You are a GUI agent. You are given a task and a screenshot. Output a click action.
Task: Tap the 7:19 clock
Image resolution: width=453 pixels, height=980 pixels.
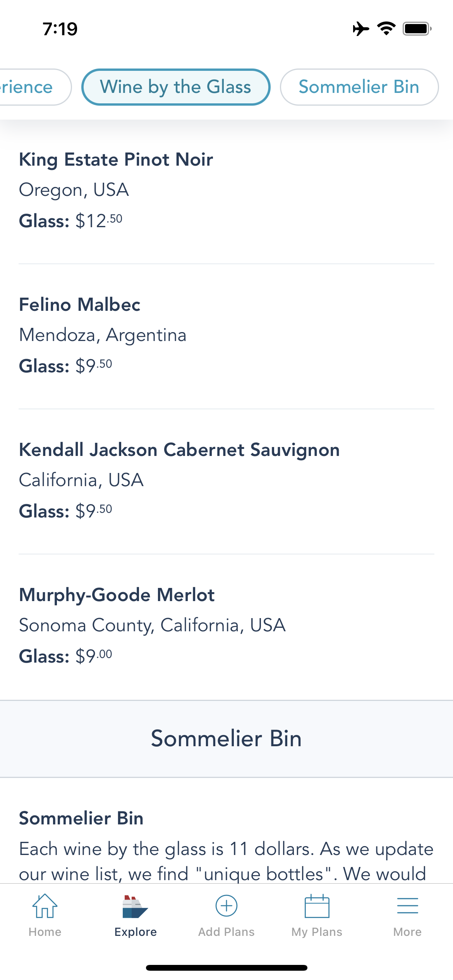pos(60,29)
